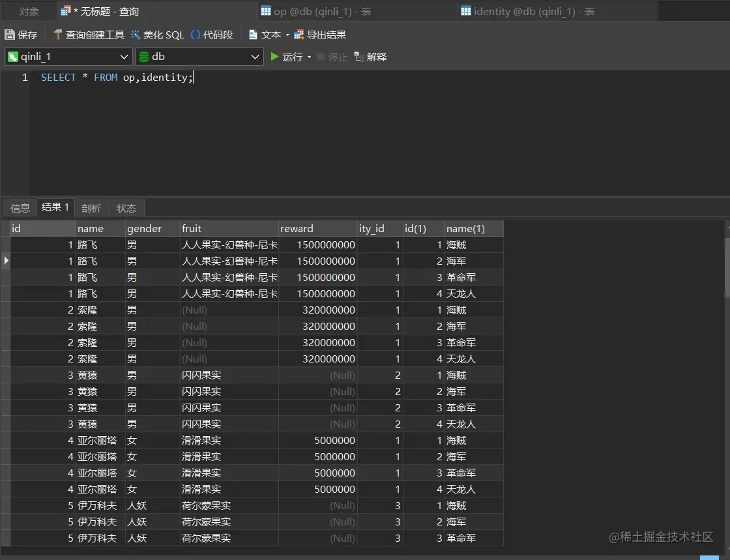Click 5000000 reward in 亚尔丽塔 row with 海贼
The image size is (730, 560).
(318, 440)
